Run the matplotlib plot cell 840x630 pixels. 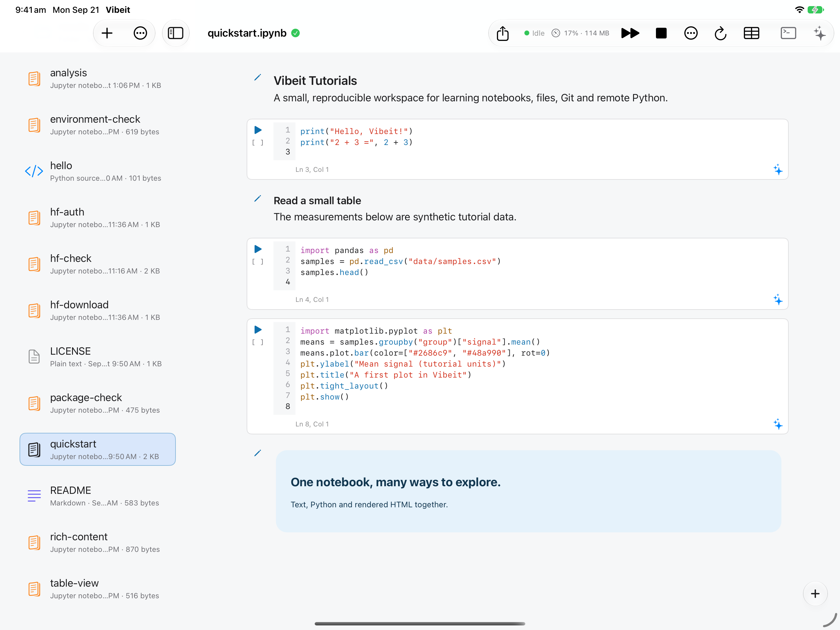(x=258, y=330)
